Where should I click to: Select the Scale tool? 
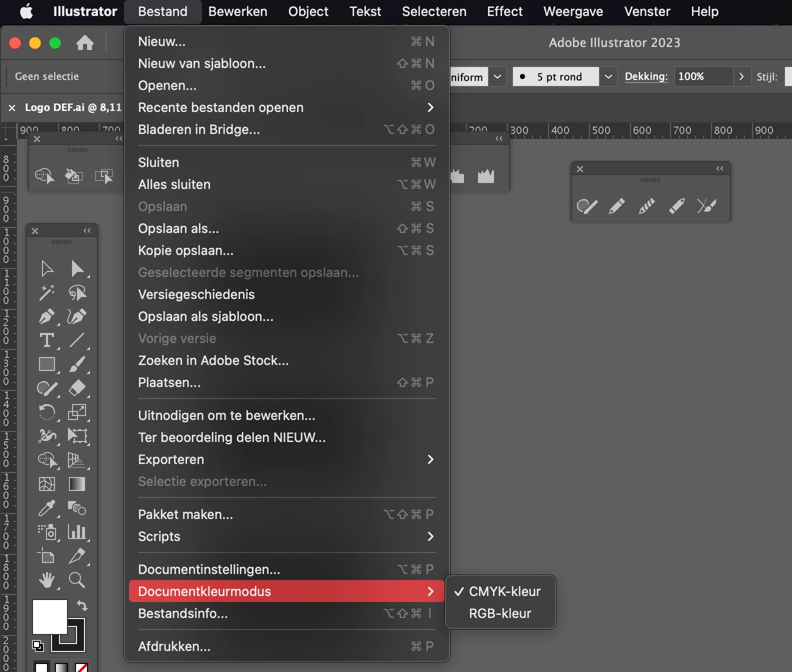(77, 412)
